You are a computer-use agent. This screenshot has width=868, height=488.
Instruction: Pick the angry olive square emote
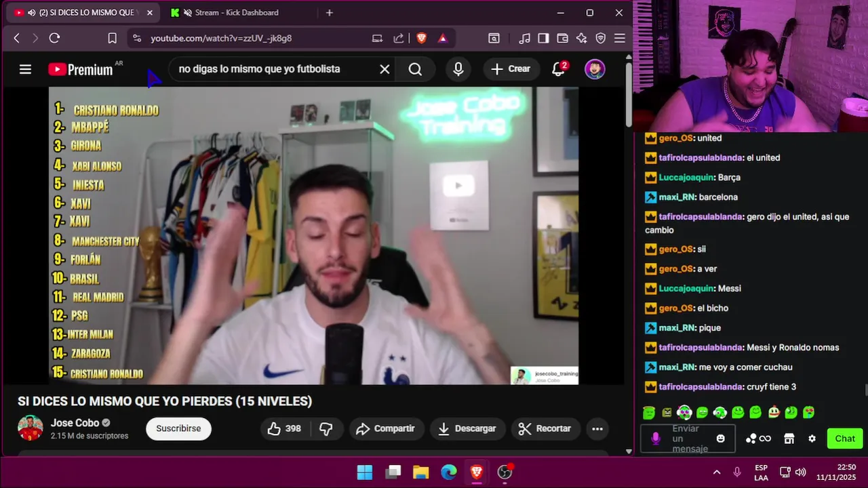click(667, 412)
